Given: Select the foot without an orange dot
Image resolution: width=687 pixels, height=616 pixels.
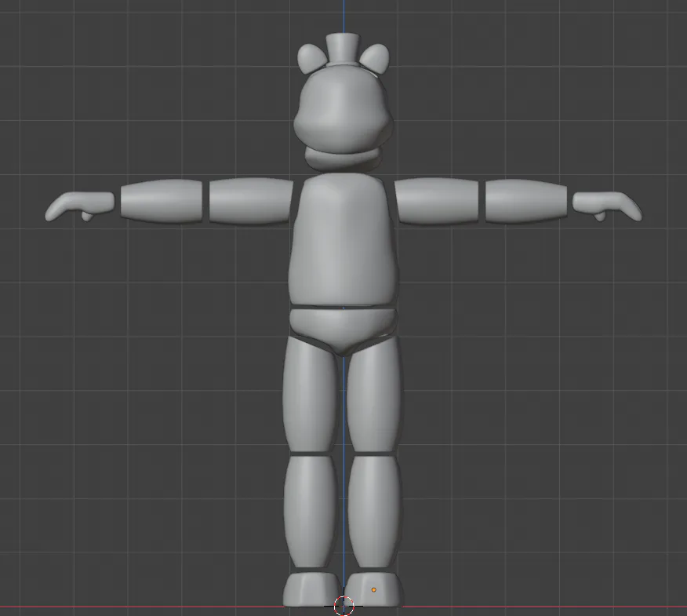Looking at the screenshot, I should click(311, 589).
